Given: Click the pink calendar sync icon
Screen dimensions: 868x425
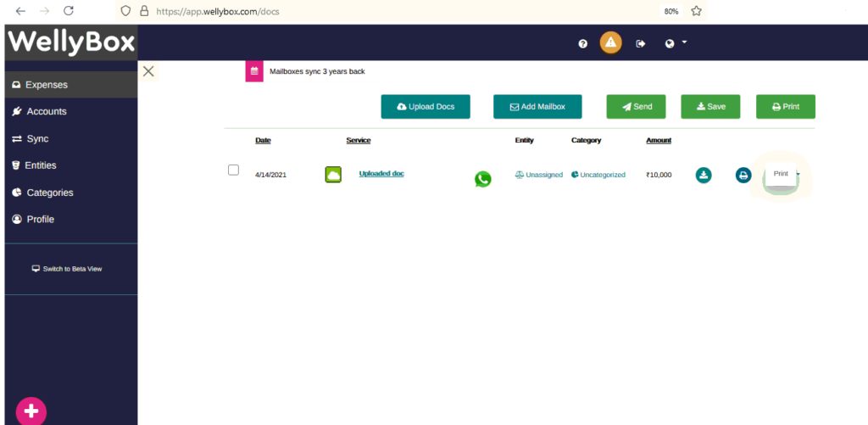Looking at the screenshot, I should pyautogui.click(x=254, y=71).
